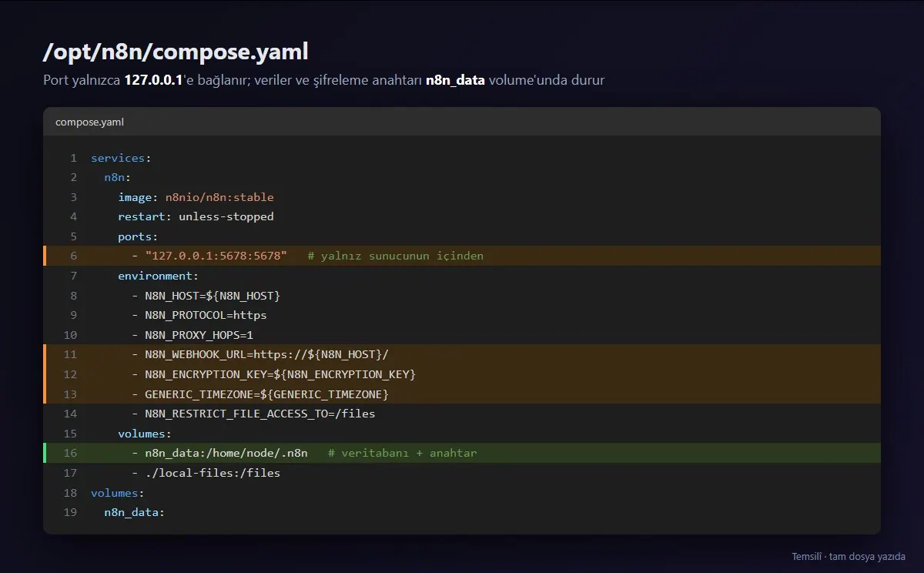The height and width of the screenshot is (573, 924).
Task: Click the 'volumes:' key on line 15
Action: click(x=145, y=434)
